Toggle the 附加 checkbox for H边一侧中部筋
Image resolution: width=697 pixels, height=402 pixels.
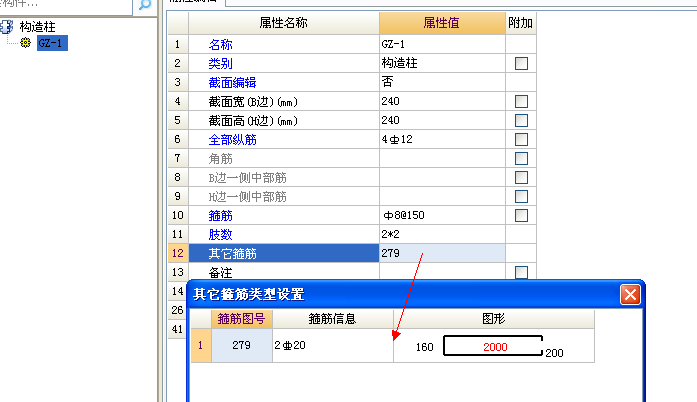coord(521,197)
